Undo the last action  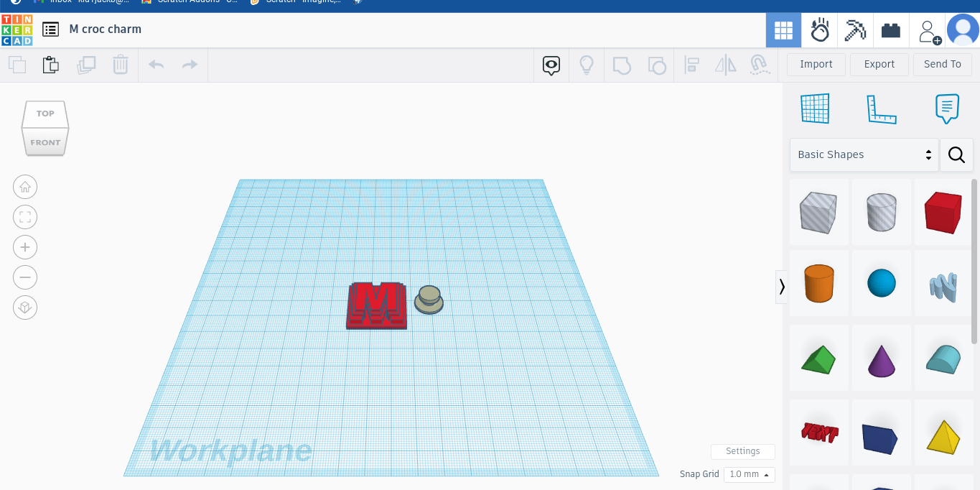[156, 65]
